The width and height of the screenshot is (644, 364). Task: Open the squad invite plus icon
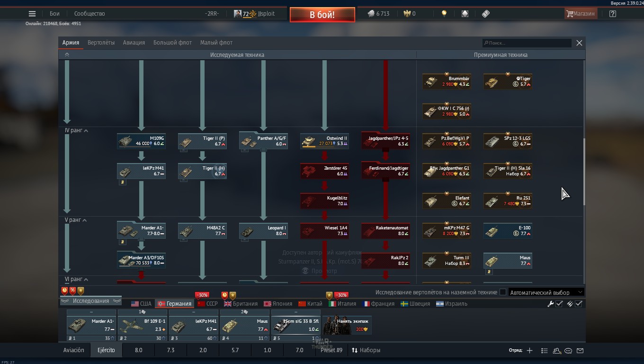pyautogui.click(x=529, y=350)
